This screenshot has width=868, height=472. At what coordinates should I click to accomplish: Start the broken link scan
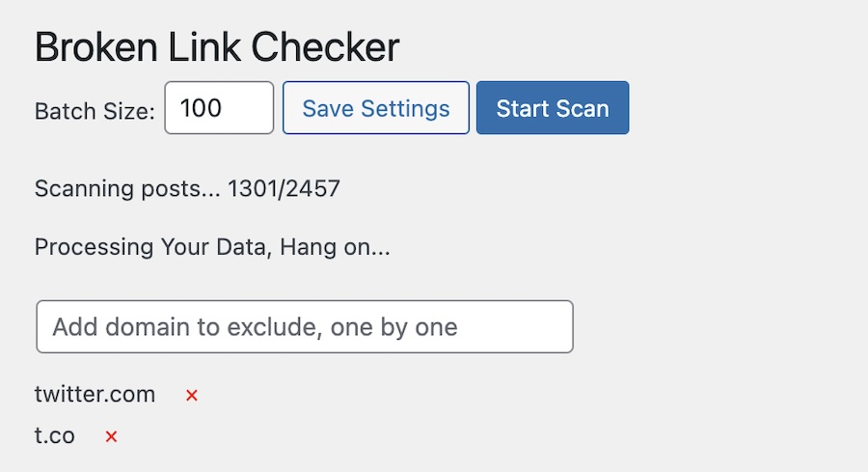[552, 107]
